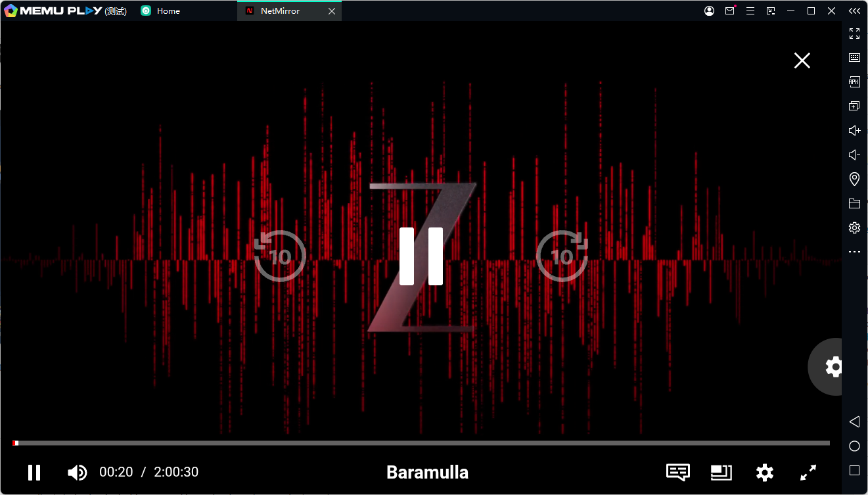Viewport: 868px width, 495px height.
Task: Close the video player with X
Action: pos(802,60)
